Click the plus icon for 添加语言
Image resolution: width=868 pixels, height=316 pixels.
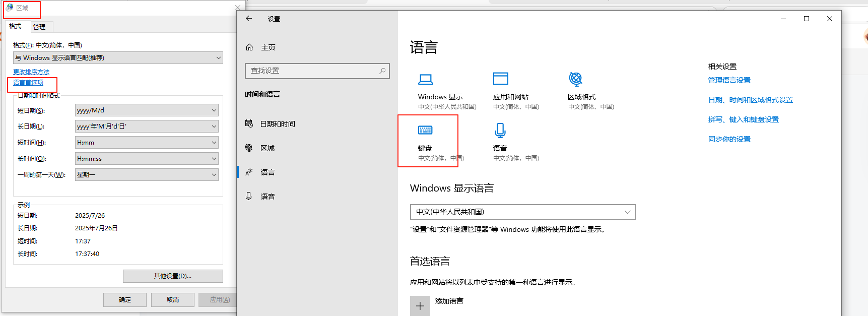[420, 306]
